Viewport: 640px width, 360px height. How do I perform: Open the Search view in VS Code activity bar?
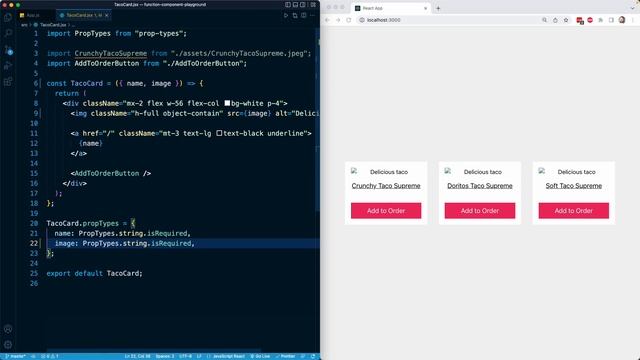tap(8, 33)
